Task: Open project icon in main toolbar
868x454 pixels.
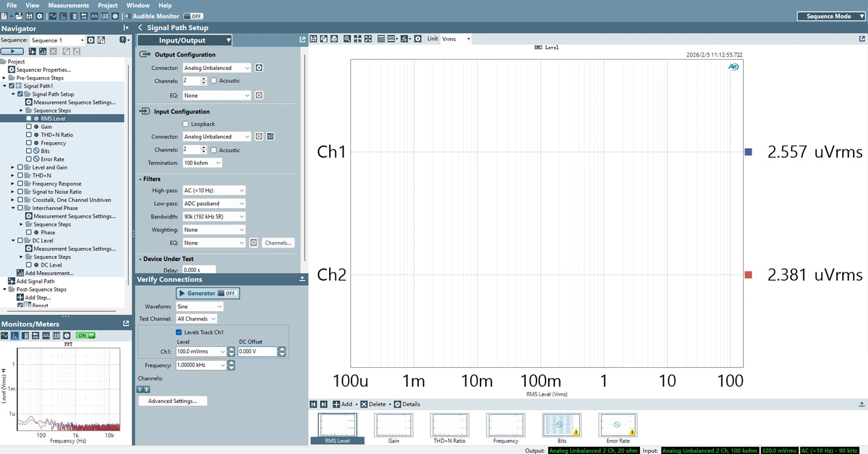Action: point(19,16)
